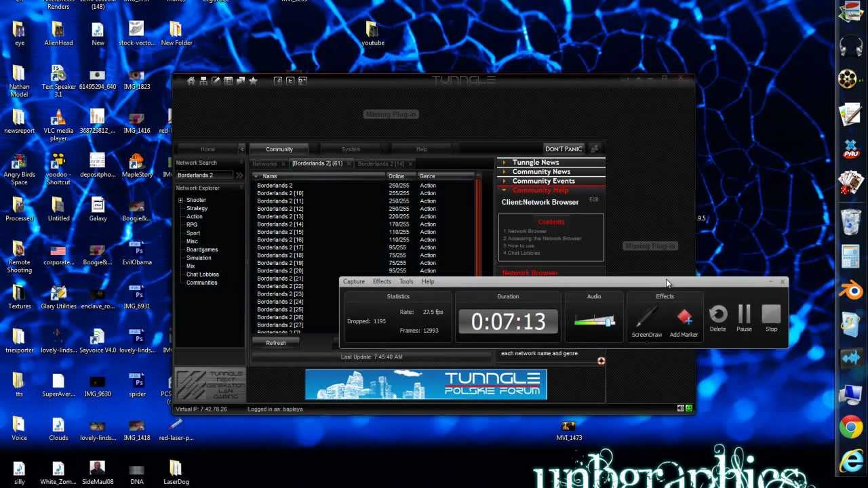Open the Effects menu in the recorder
The image size is (868, 488).
[382, 281]
